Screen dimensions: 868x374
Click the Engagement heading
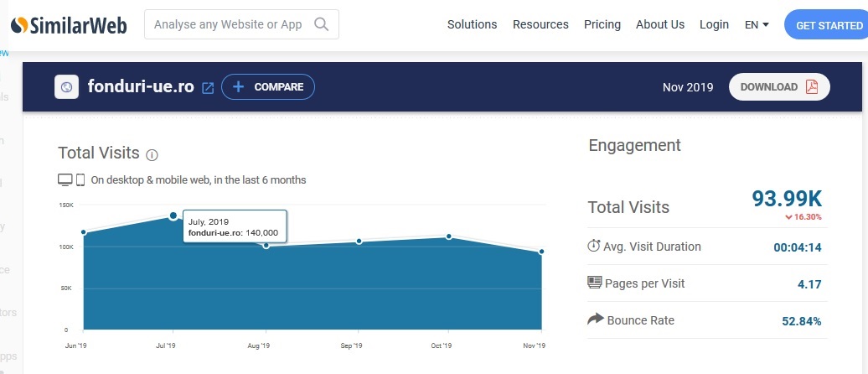634,146
